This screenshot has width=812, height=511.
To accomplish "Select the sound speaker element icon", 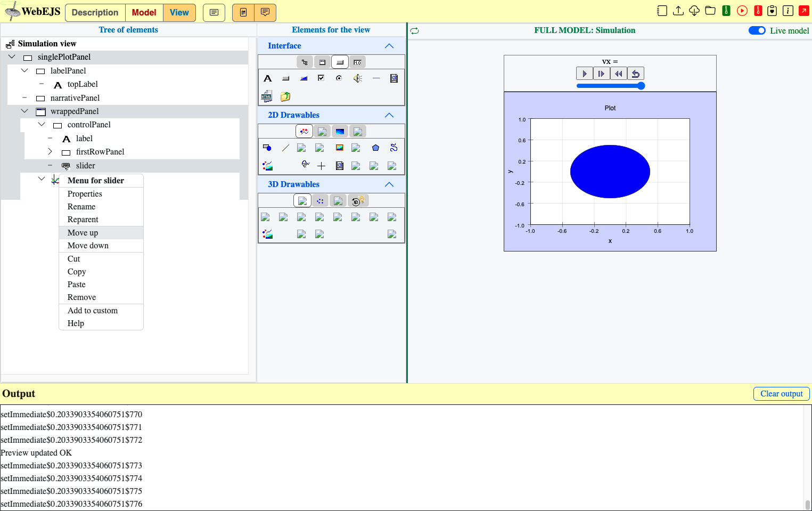I will coord(358,78).
